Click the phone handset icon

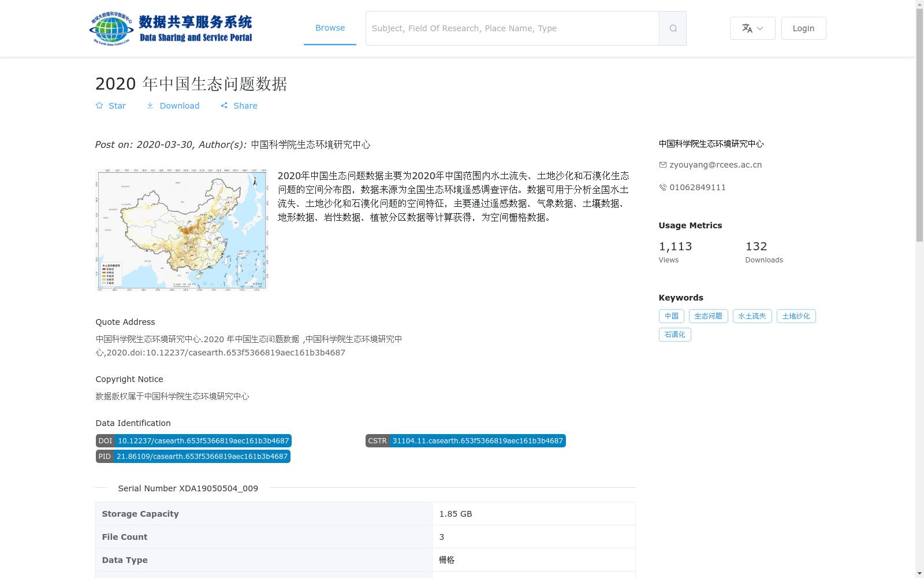pos(663,187)
